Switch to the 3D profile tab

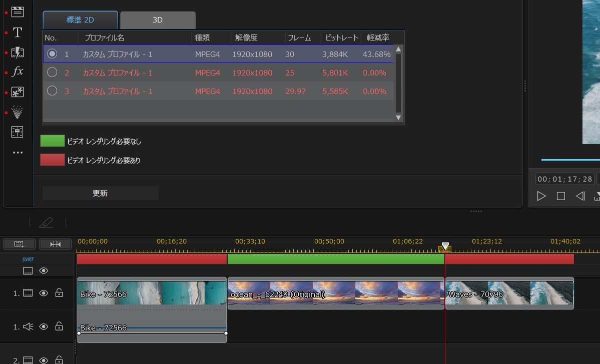click(158, 20)
